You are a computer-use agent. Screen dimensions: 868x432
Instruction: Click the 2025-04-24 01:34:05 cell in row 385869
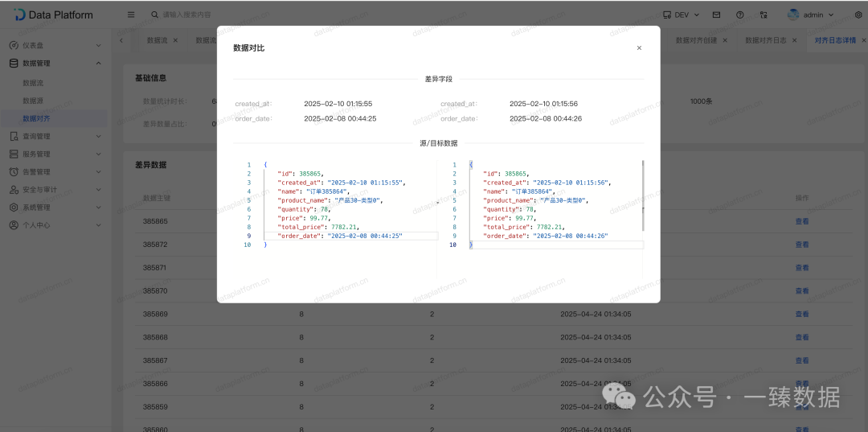596,314
